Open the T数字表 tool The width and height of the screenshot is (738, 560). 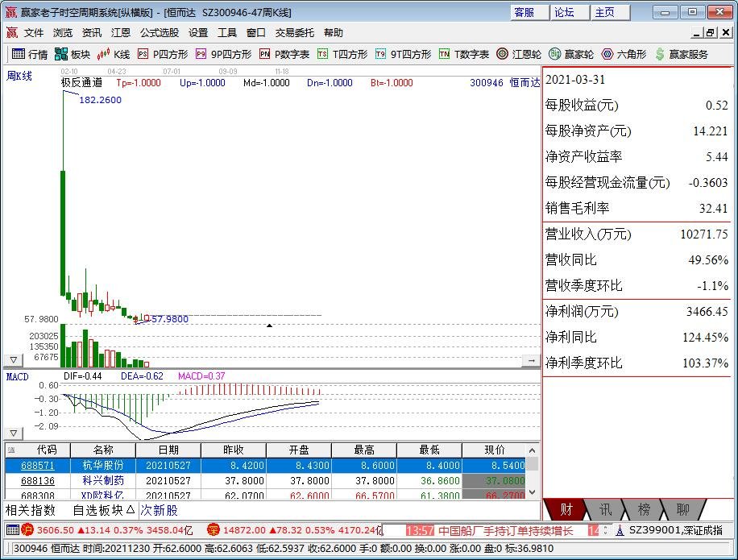(x=464, y=54)
